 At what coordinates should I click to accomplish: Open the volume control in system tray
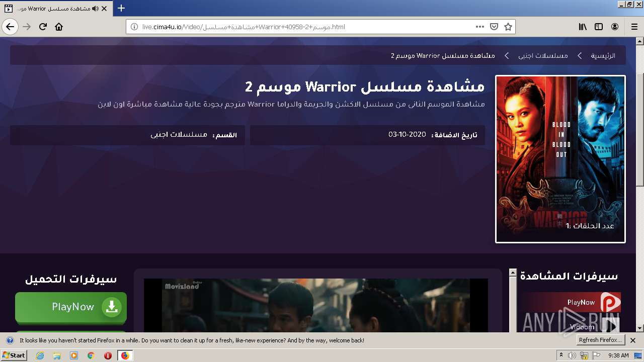pos(572,355)
